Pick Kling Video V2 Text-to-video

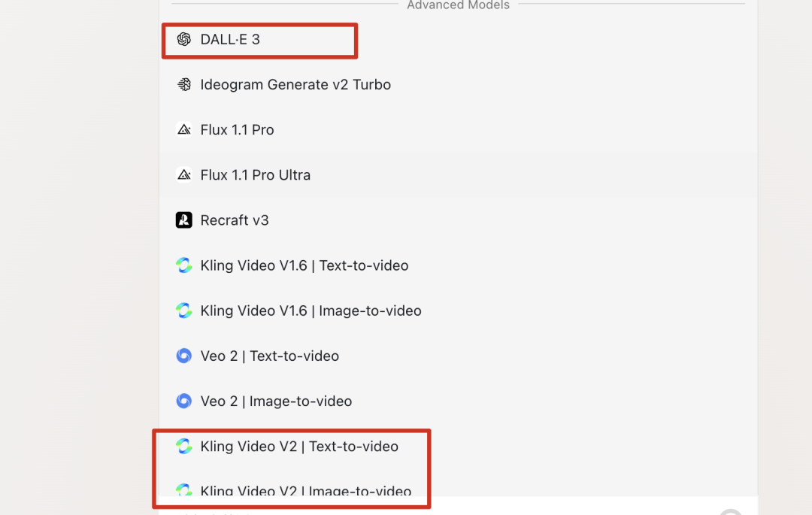coord(459,446)
